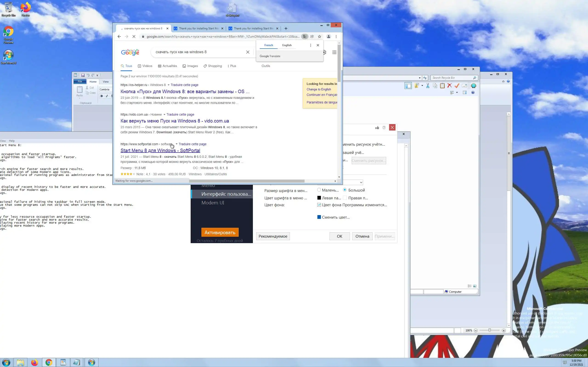588x367 pixels.
Task: Click the blue Сменить цвет color swatch
Action: (x=319, y=217)
